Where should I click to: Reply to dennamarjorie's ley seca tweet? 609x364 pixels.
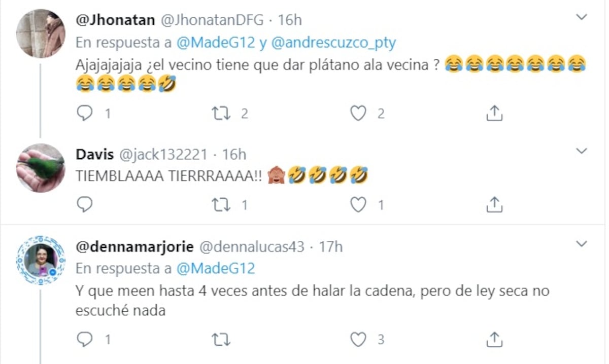pyautogui.click(x=84, y=339)
